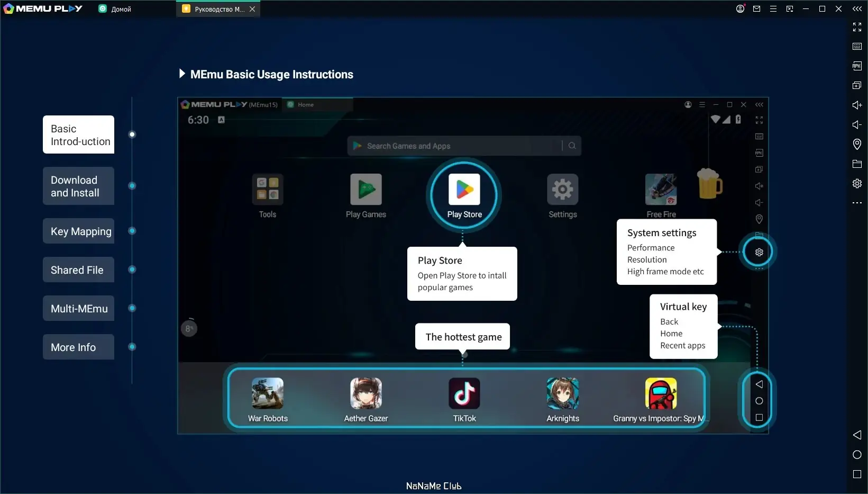Click the Tools folder icon in the guide image
Viewport: 868px width, 494px height.
coord(268,189)
